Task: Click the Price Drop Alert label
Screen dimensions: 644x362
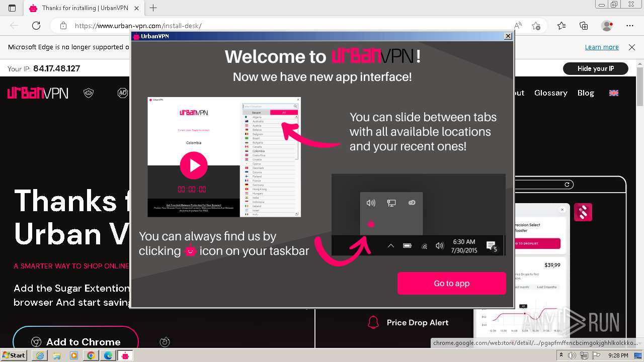Action: pyautogui.click(x=418, y=323)
